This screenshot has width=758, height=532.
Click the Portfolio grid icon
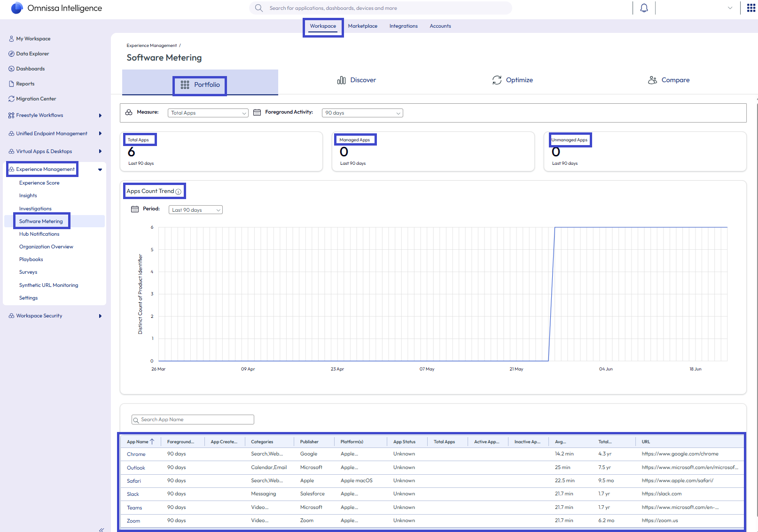[185, 85]
